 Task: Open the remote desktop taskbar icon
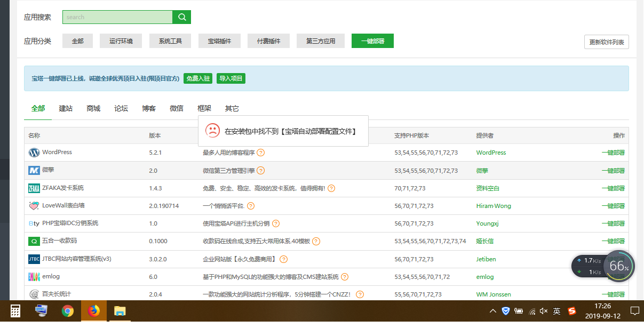[x=41, y=311]
